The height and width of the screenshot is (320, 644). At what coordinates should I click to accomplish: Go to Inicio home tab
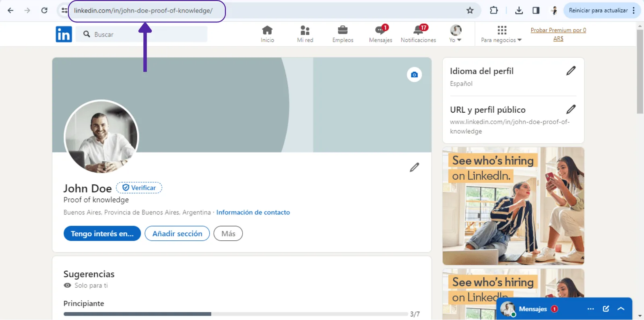pos(267,34)
